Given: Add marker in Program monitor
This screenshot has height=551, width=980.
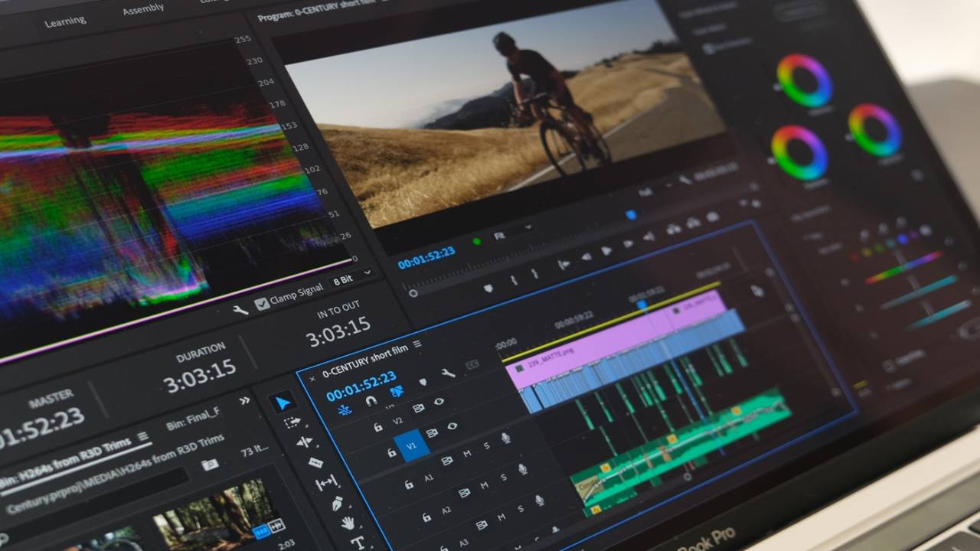Looking at the screenshot, I should [488, 289].
